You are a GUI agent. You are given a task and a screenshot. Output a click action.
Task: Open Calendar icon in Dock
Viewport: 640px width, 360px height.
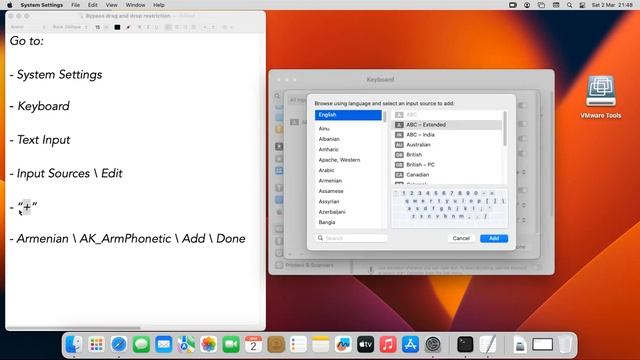coord(253,344)
